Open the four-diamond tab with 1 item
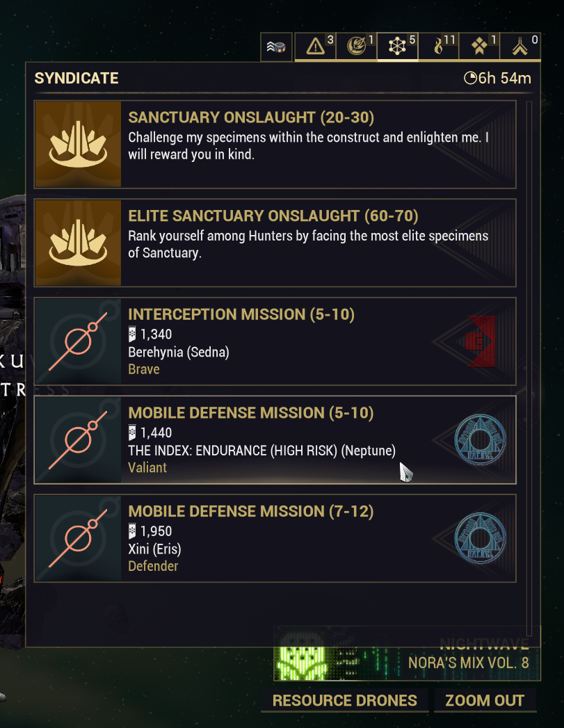 (479, 47)
